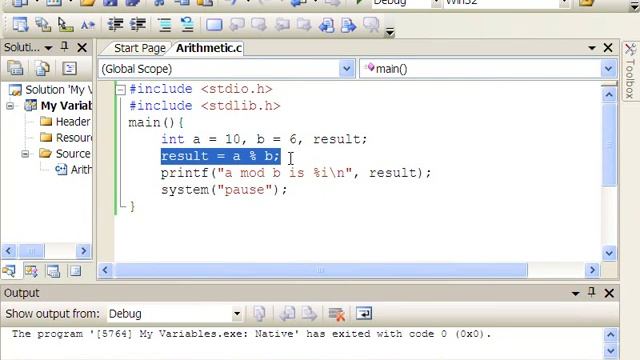The width and height of the screenshot is (640, 360).
Task: Select the Arithmetic.c editor tab
Action: [209, 48]
